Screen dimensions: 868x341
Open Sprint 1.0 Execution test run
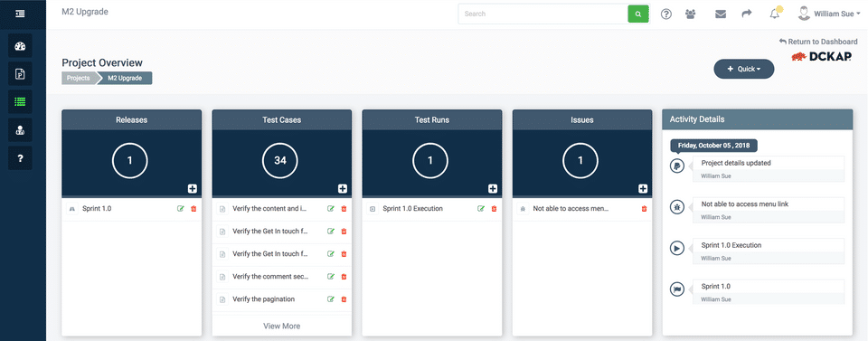pyautogui.click(x=412, y=209)
